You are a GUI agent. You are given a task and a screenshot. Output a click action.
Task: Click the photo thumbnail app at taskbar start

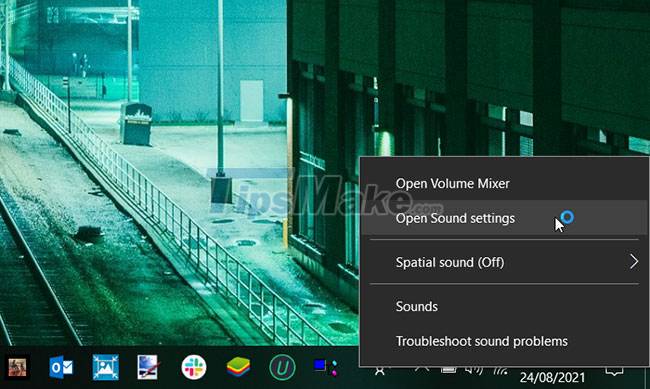click(17, 367)
